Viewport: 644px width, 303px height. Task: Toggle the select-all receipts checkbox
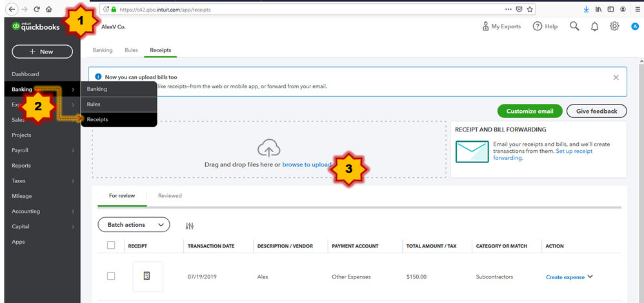click(111, 245)
